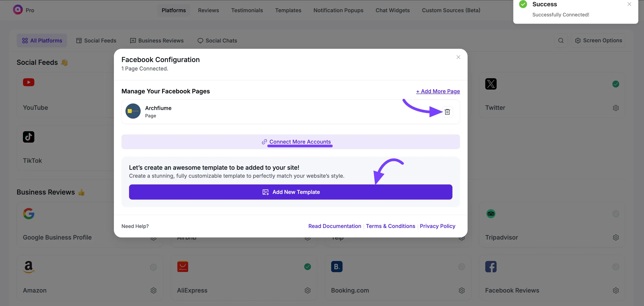Click the Google Business Profile icon
Image resolution: width=644 pixels, height=306 pixels.
28,214
